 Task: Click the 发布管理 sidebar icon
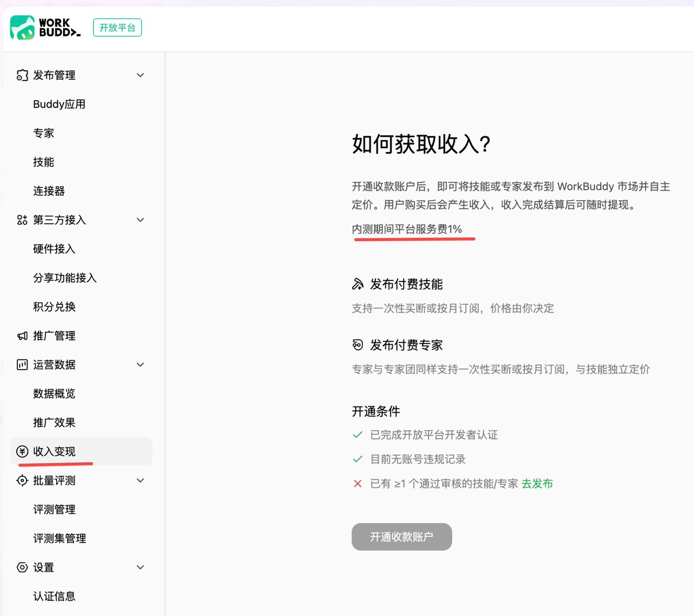click(22, 75)
